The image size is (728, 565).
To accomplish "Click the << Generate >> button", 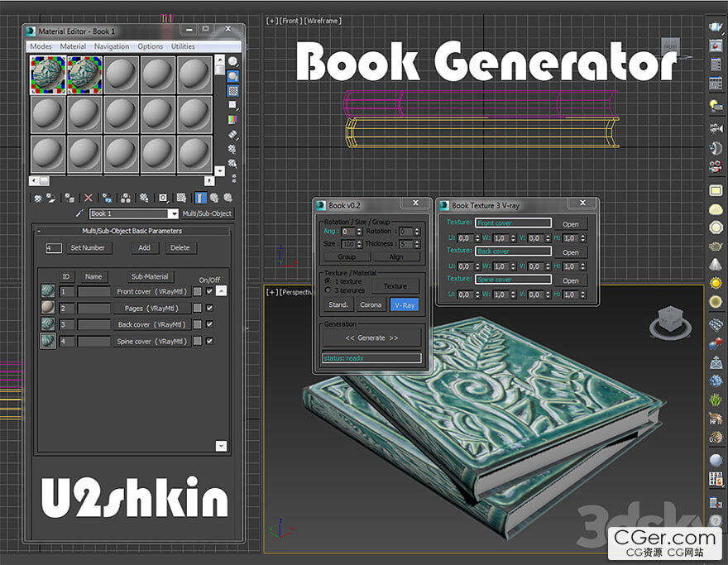I will coord(371,338).
